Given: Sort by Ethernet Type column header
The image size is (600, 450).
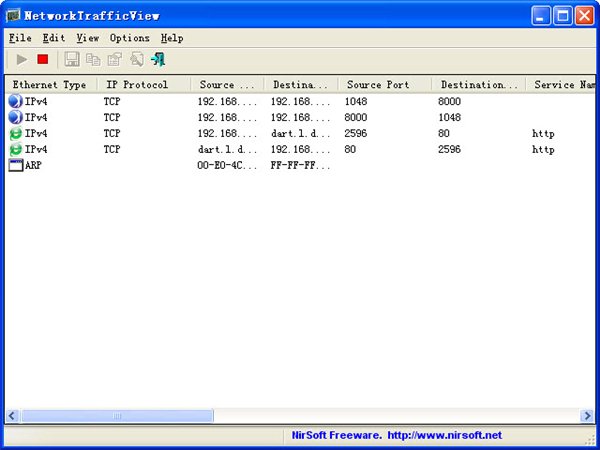Looking at the screenshot, I should pyautogui.click(x=50, y=85).
